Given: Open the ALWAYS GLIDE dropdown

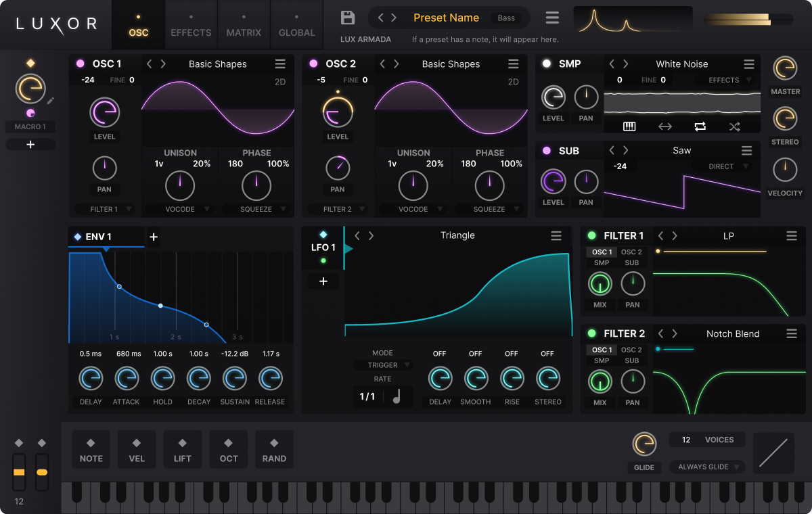Looking at the screenshot, I should click(x=707, y=467).
